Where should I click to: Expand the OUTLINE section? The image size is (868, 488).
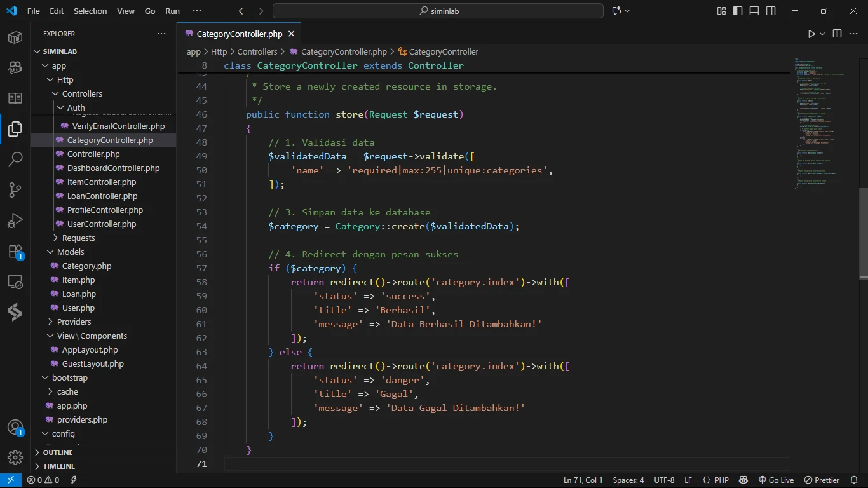(x=58, y=452)
